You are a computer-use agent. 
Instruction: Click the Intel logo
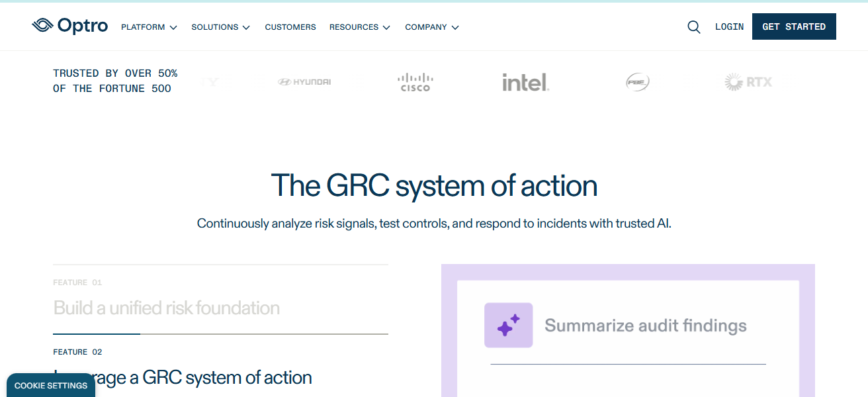[x=525, y=83]
